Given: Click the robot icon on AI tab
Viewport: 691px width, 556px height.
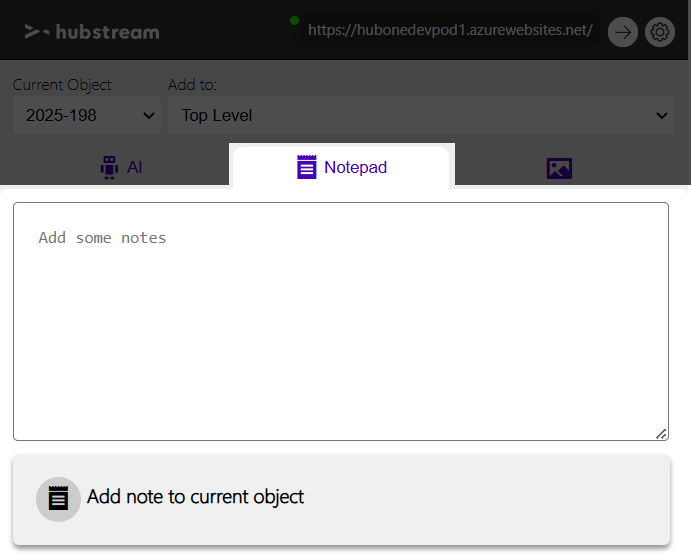Looking at the screenshot, I should click(x=109, y=167).
